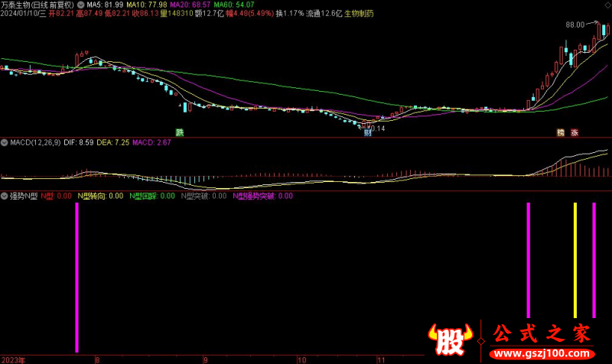
Task: Select the magenta signal bar near July 2023
Action: pos(77,278)
